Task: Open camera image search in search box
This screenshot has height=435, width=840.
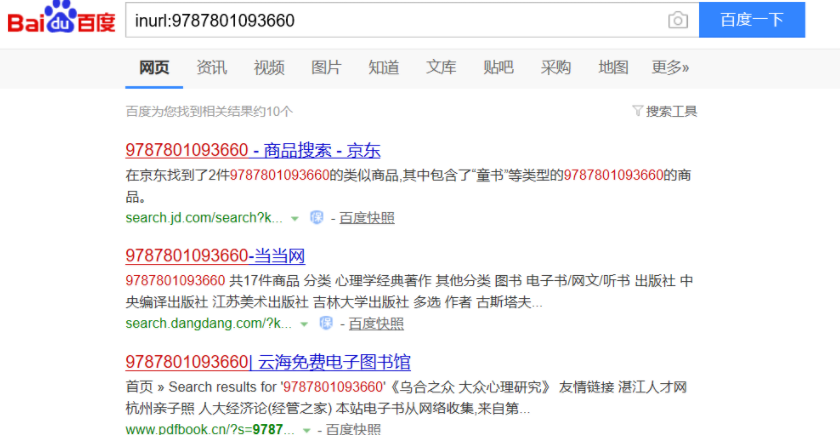Action: point(678,20)
